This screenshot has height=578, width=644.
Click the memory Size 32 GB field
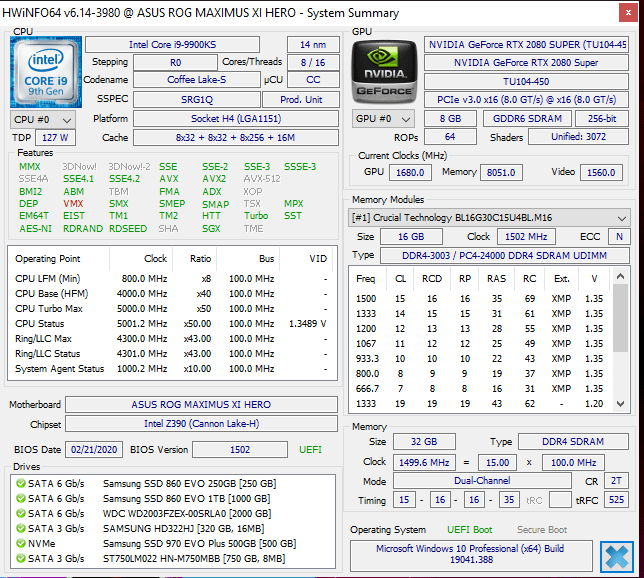coord(424,442)
